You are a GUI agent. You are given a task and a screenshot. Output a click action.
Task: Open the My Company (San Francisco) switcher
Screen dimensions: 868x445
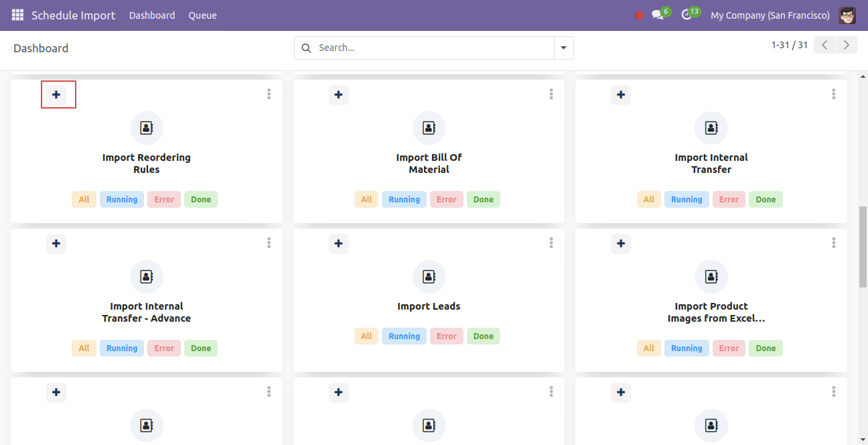770,15
